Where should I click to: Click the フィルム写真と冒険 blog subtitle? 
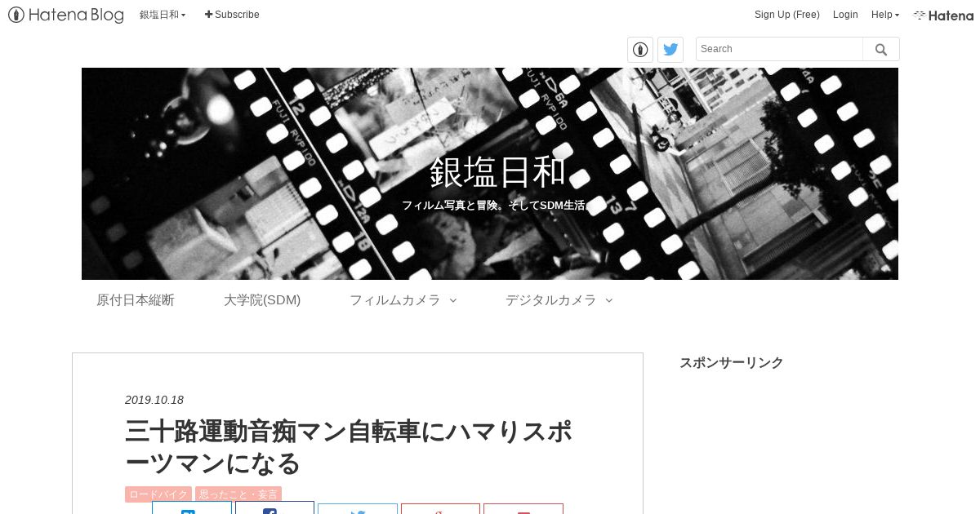click(x=497, y=206)
